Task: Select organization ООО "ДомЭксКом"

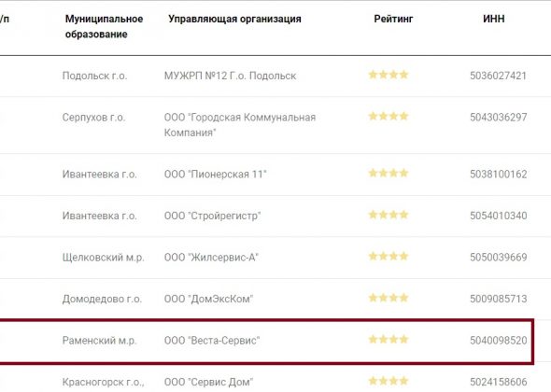Action: pos(209,299)
